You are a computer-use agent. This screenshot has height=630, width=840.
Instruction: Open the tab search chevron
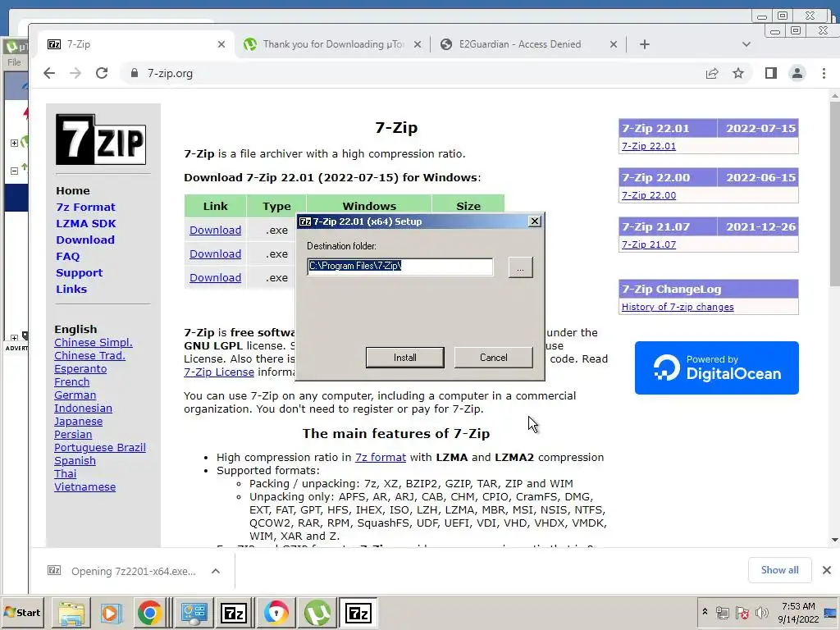tap(746, 44)
